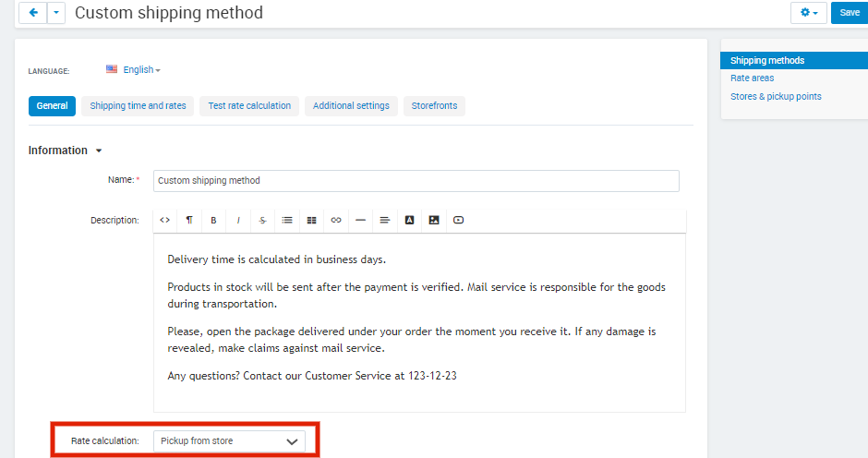This screenshot has width=868, height=458.
Task: Toggle HTML source code view in editor
Action: (x=165, y=221)
